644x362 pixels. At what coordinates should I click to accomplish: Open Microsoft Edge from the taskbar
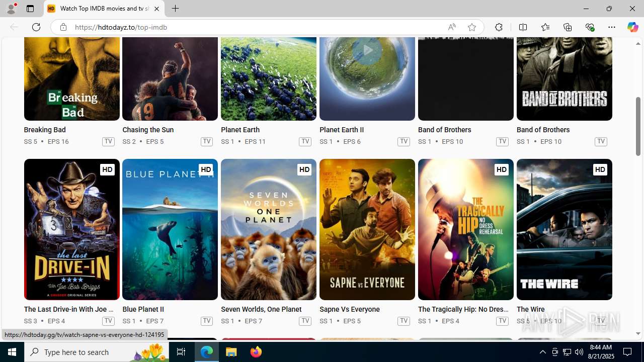[207, 352]
